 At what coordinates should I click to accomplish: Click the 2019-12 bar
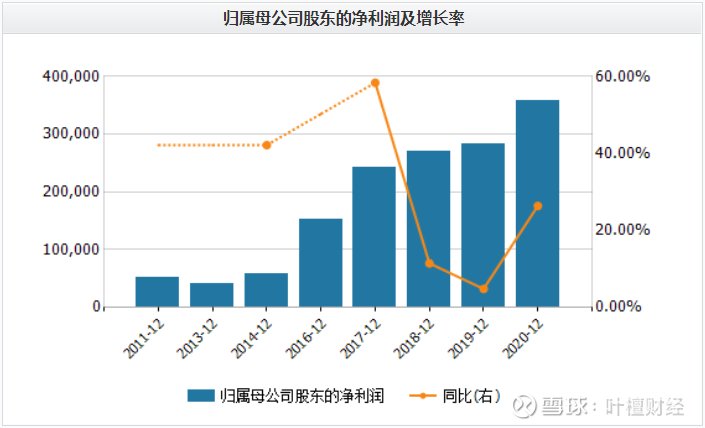pos(483,225)
